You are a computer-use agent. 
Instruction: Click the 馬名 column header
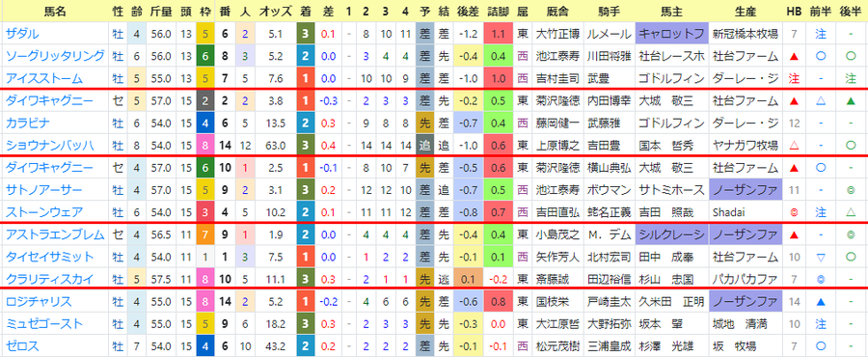[x=55, y=11]
